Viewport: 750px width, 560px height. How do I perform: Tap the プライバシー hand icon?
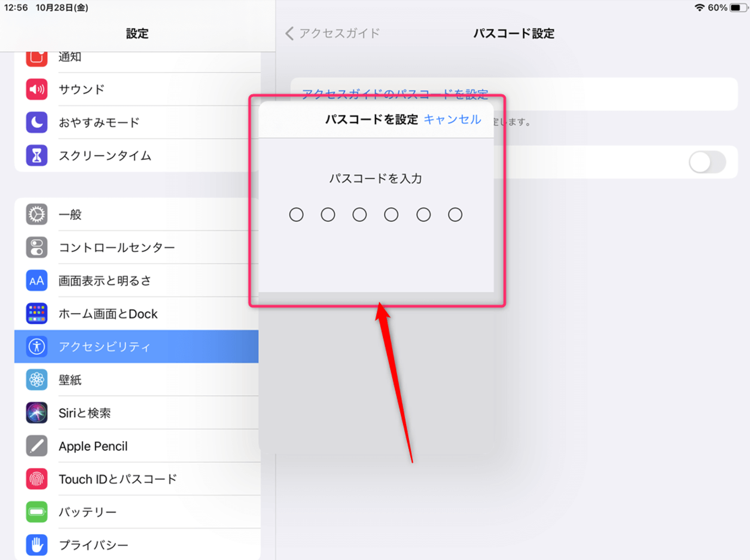[x=37, y=545]
